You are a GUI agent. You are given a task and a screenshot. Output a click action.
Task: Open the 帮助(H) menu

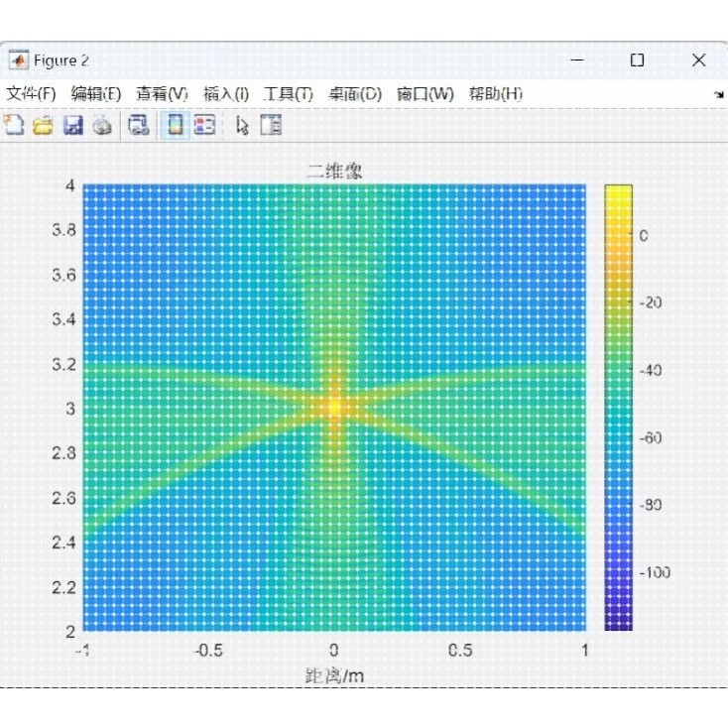click(495, 94)
